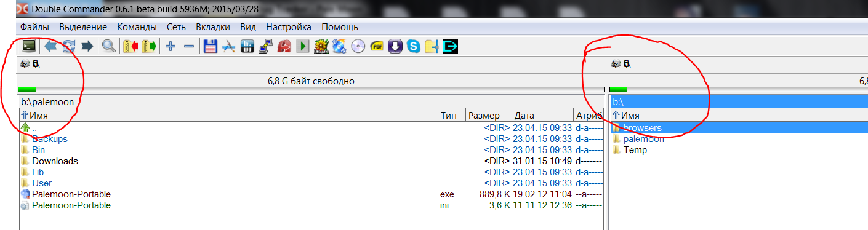Unselect a group with the minus icon

tap(189, 46)
